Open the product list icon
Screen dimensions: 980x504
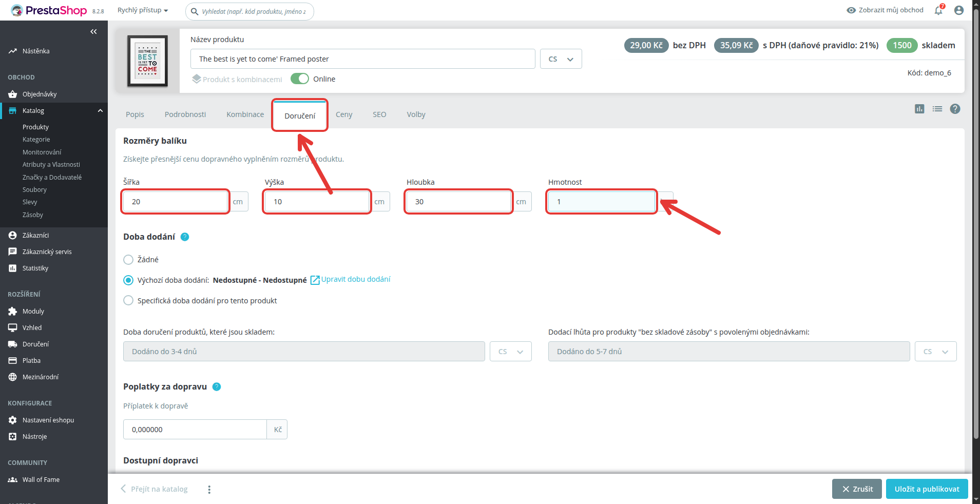pyautogui.click(x=937, y=109)
